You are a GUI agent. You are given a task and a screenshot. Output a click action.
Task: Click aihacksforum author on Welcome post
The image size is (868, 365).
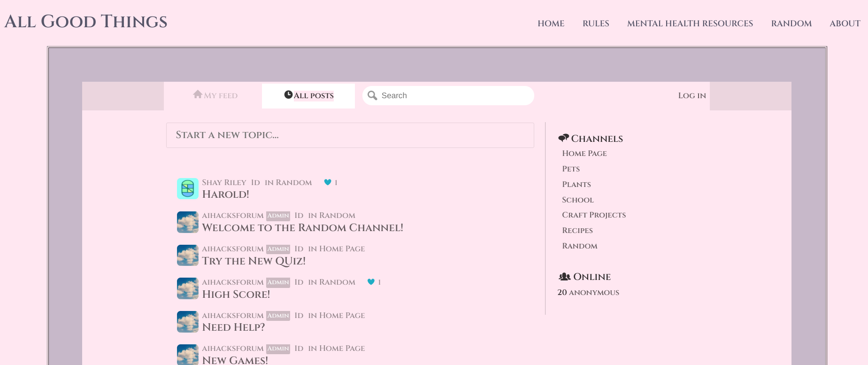point(233,216)
